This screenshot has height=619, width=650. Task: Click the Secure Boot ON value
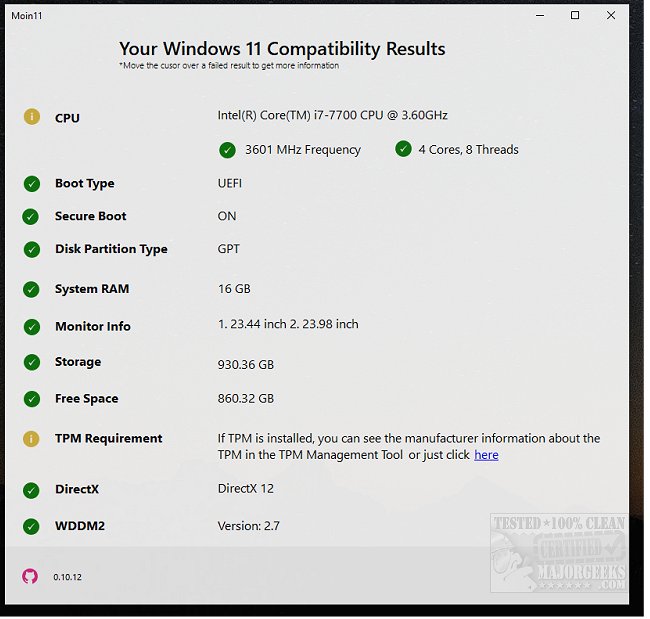pyautogui.click(x=227, y=216)
